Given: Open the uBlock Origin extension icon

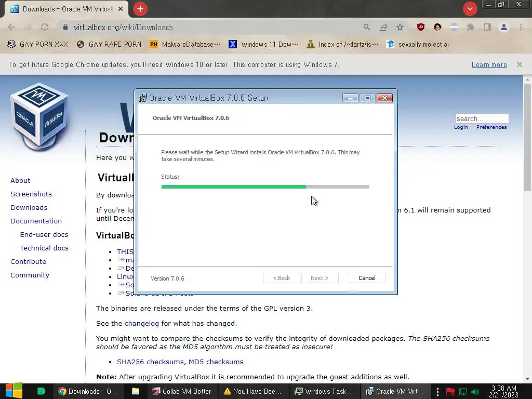Looking at the screenshot, I should pyautogui.click(x=421, y=27).
